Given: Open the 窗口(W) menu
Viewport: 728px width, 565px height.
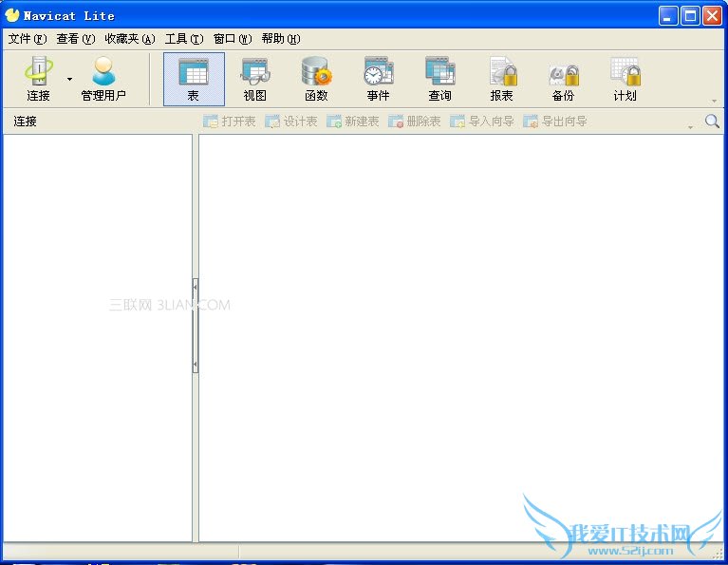Looking at the screenshot, I should [x=233, y=39].
